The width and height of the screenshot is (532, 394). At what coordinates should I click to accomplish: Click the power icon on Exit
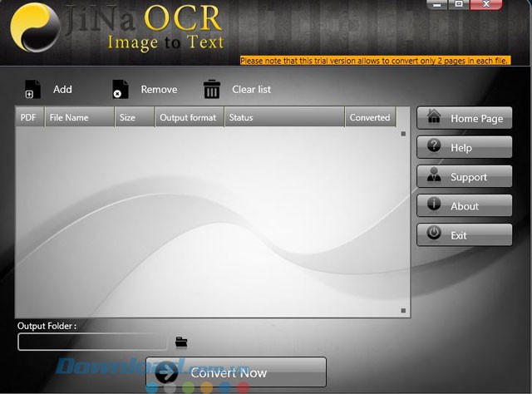(434, 233)
